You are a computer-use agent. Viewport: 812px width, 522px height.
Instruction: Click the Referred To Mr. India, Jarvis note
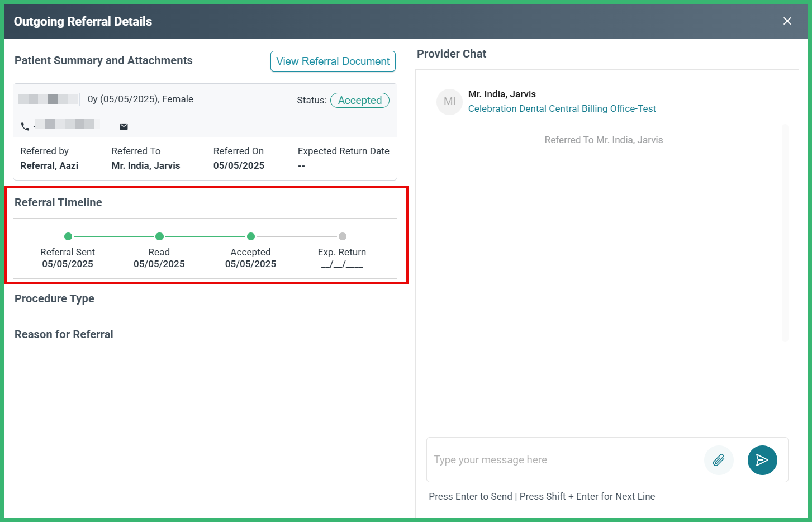click(604, 139)
